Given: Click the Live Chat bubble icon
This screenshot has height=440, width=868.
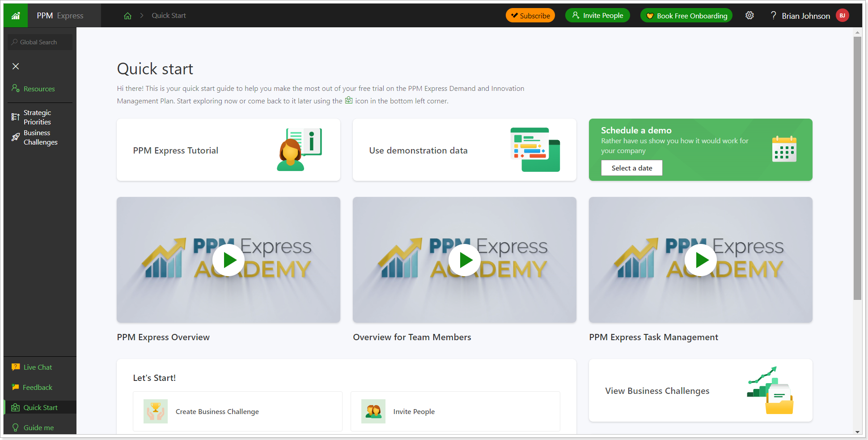Looking at the screenshot, I should coord(16,367).
